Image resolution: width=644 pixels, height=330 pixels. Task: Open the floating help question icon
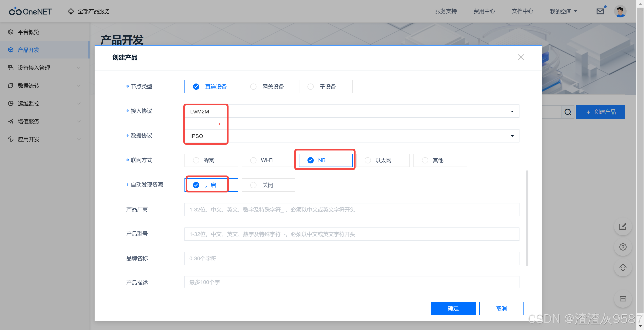[x=623, y=247]
